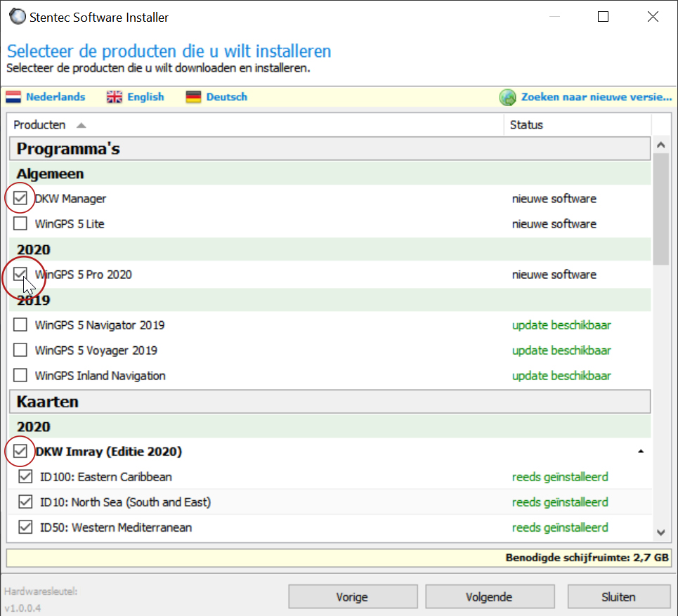
Task: Maximize the installer window
Action: [x=604, y=17]
